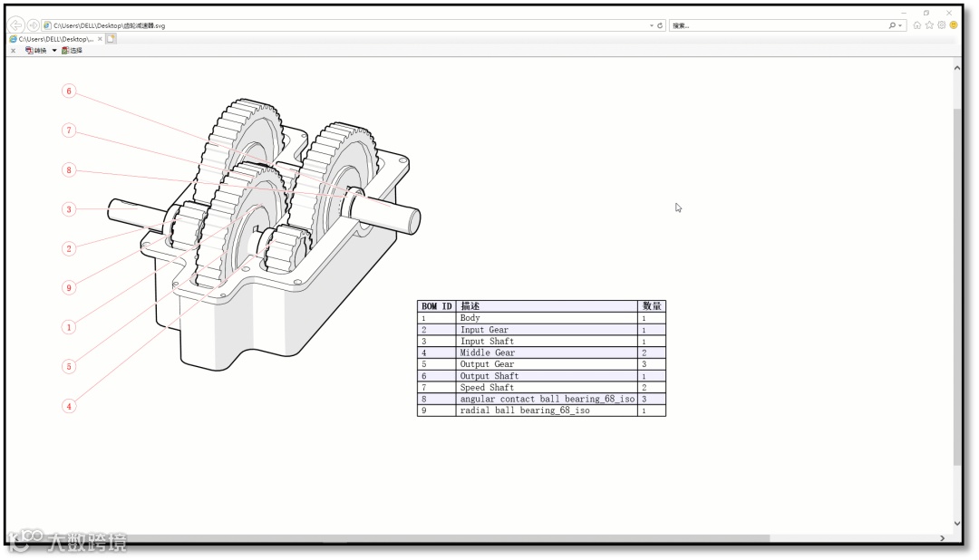Click the 'Input Shaft' table cell
Screen dimensions: 979x560
[547, 341]
